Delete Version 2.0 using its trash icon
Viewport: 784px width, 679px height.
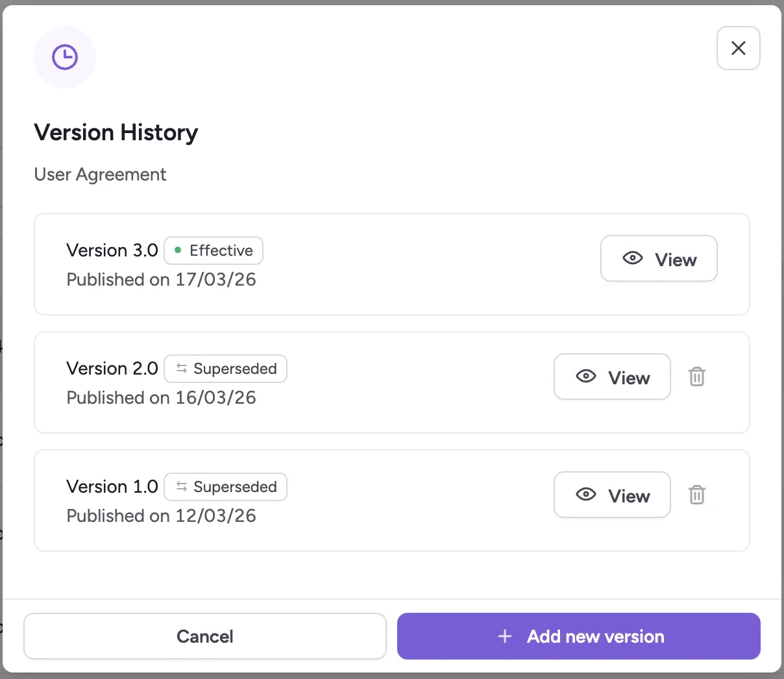coord(697,377)
